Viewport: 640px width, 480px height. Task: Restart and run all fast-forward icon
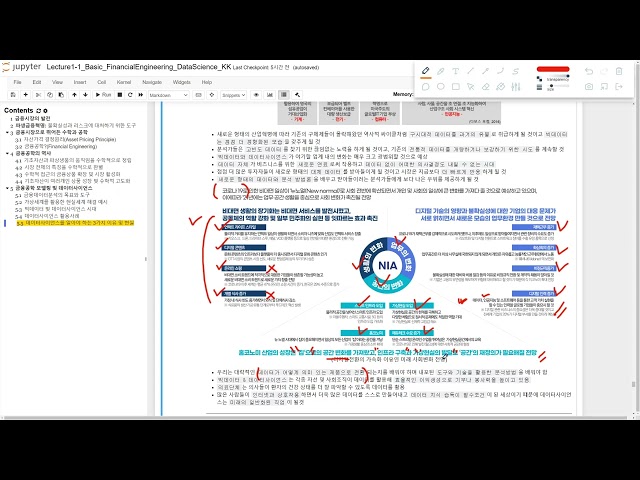tap(141, 95)
